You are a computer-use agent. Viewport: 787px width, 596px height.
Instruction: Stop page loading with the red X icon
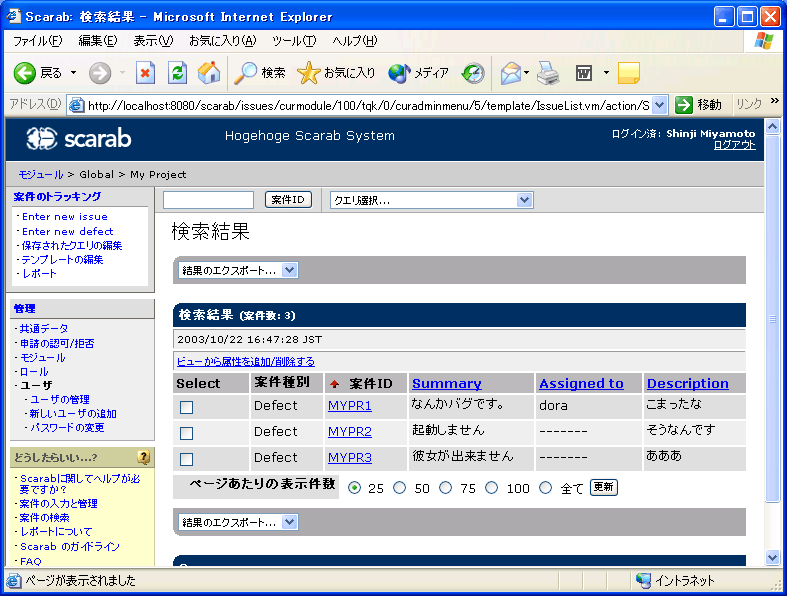[x=145, y=73]
